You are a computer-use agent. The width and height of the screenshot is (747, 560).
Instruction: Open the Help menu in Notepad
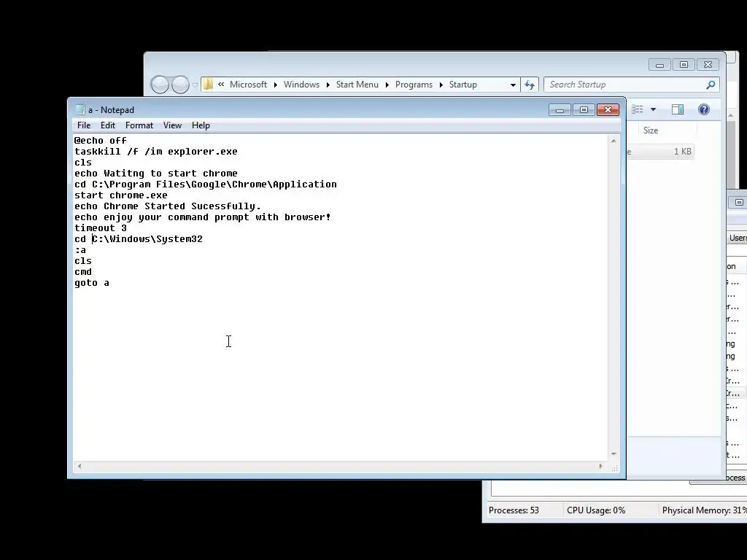(201, 125)
